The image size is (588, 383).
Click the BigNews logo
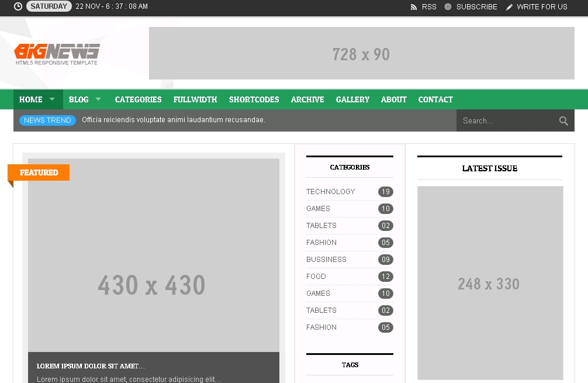point(57,53)
